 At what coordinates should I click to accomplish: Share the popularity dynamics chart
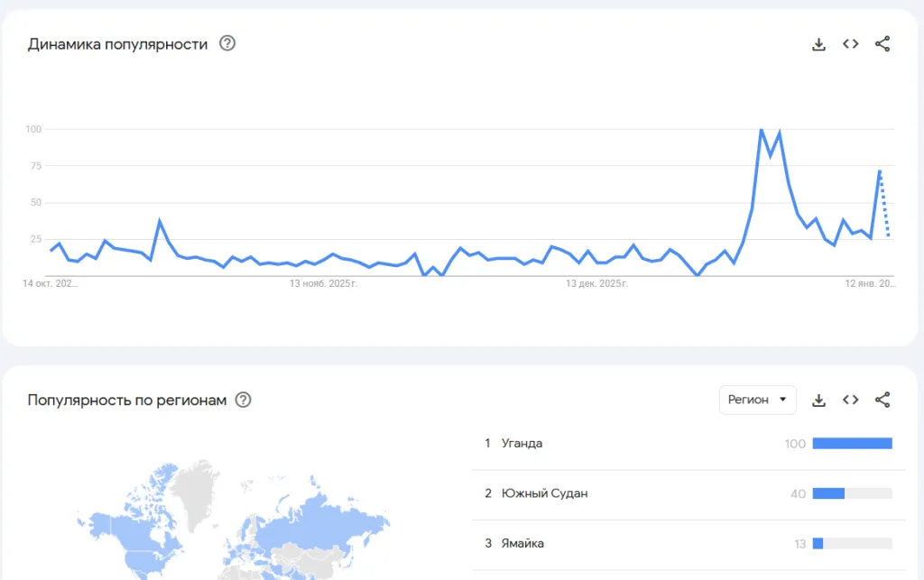pos(882,44)
